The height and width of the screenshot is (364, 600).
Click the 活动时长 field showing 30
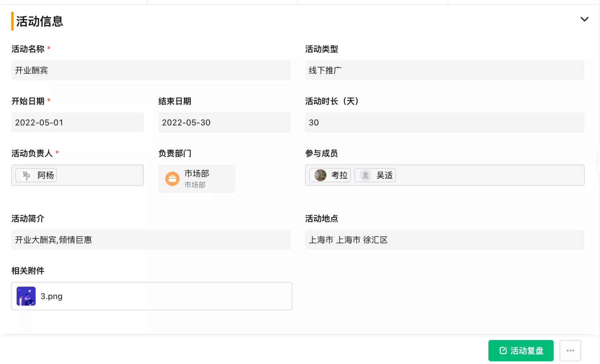pyautogui.click(x=444, y=122)
